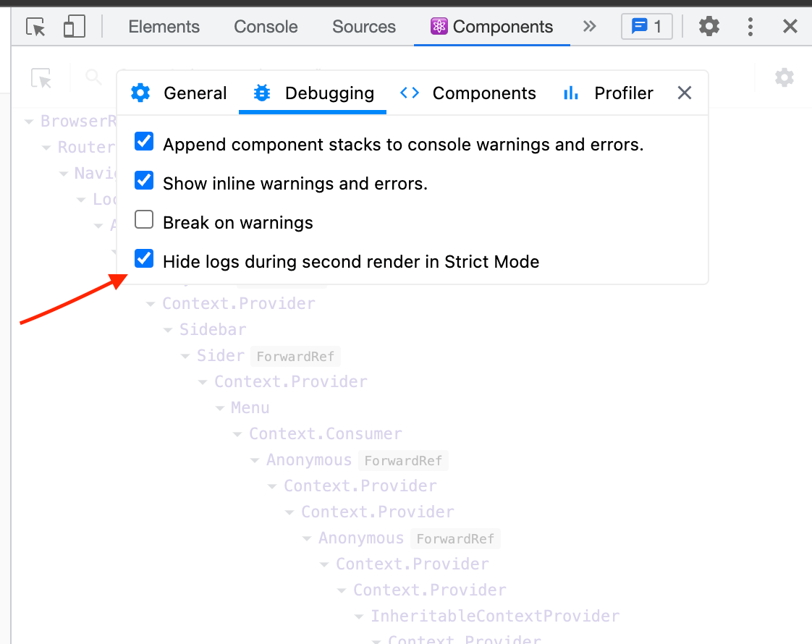Collapse the Sidebar component node
The width and height of the screenshot is (812, 644).
tap(168, 329)
